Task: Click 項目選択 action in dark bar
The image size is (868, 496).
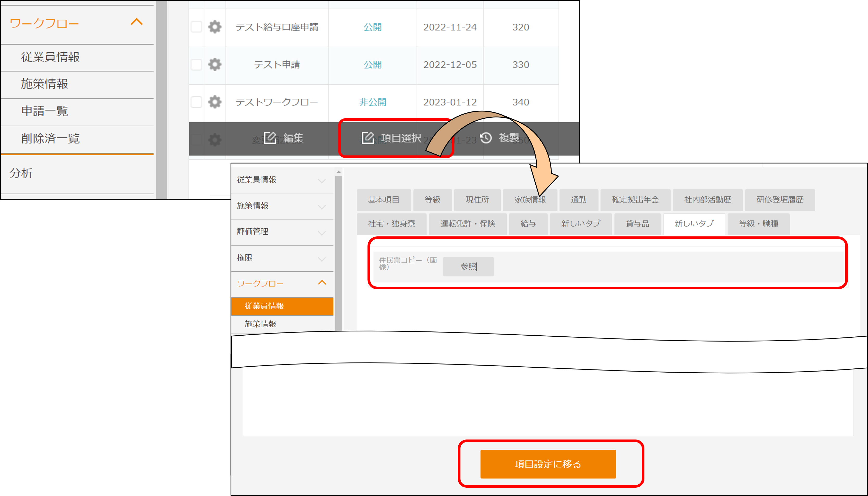Action: coord(392,138)
